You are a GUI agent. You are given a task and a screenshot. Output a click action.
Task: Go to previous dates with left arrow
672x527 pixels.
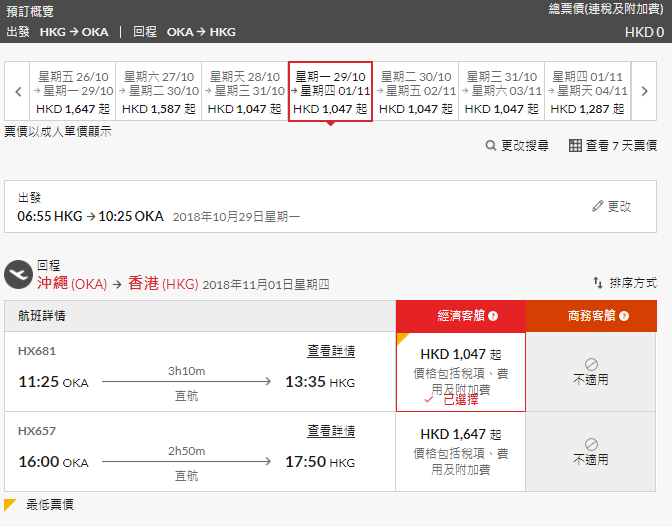click(x=18, y=91)
